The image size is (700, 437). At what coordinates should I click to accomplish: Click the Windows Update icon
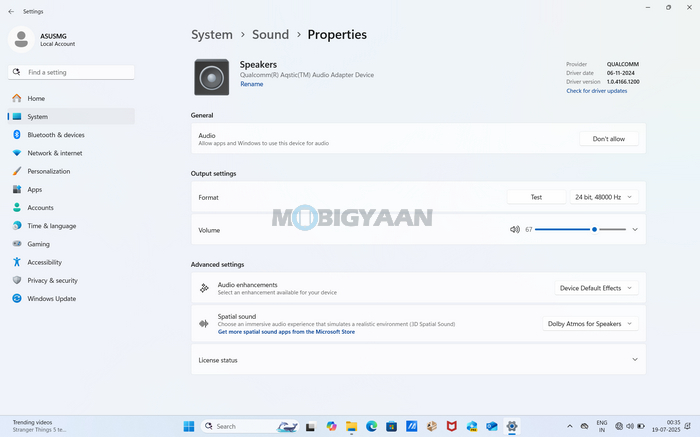coord(17,298)
